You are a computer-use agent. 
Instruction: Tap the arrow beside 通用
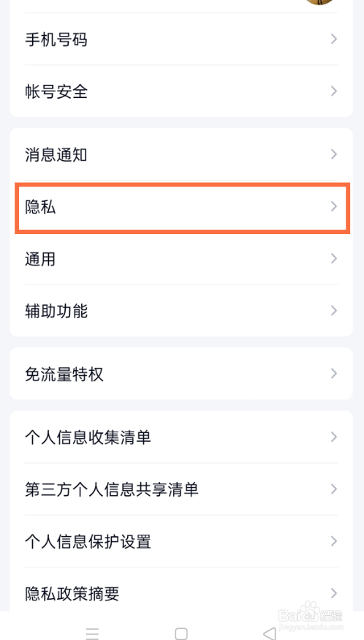click(x=334, y=259)
